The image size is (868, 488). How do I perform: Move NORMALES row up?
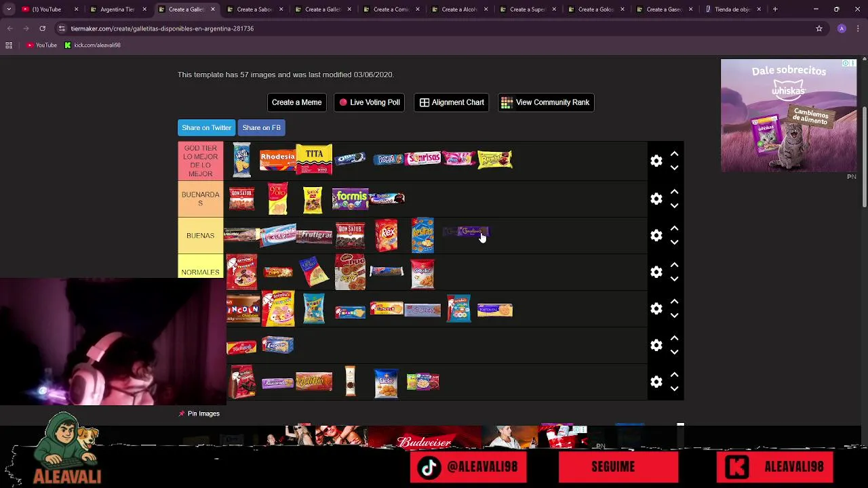(x=674, y=266)
